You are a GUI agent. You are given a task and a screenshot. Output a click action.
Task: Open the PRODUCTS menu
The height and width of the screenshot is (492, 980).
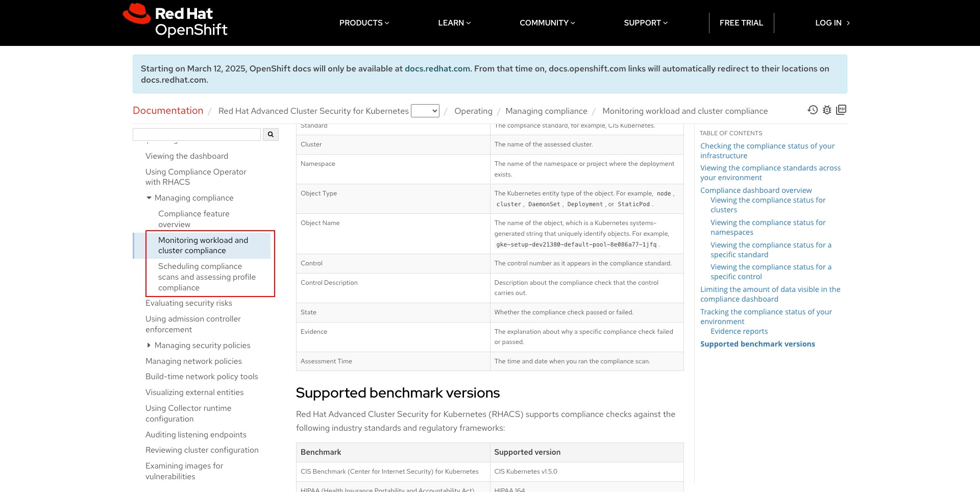(364, 23)
